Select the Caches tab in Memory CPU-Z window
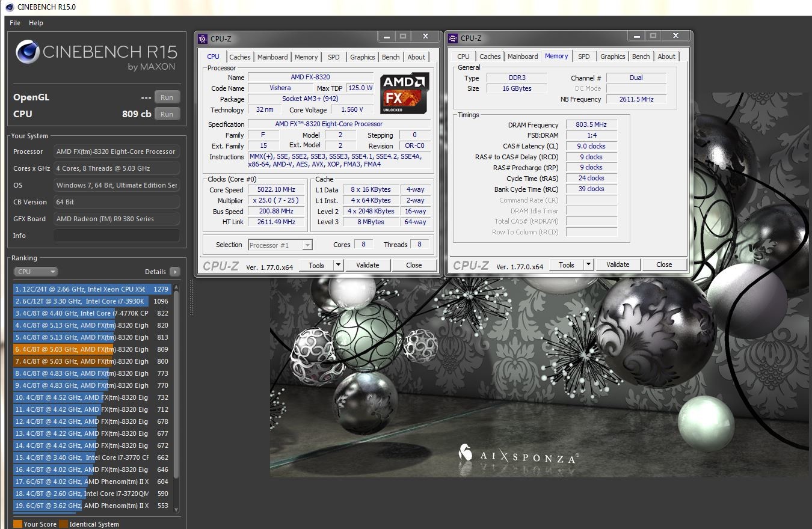Viewport: 812px width, 529px height. 490,57
